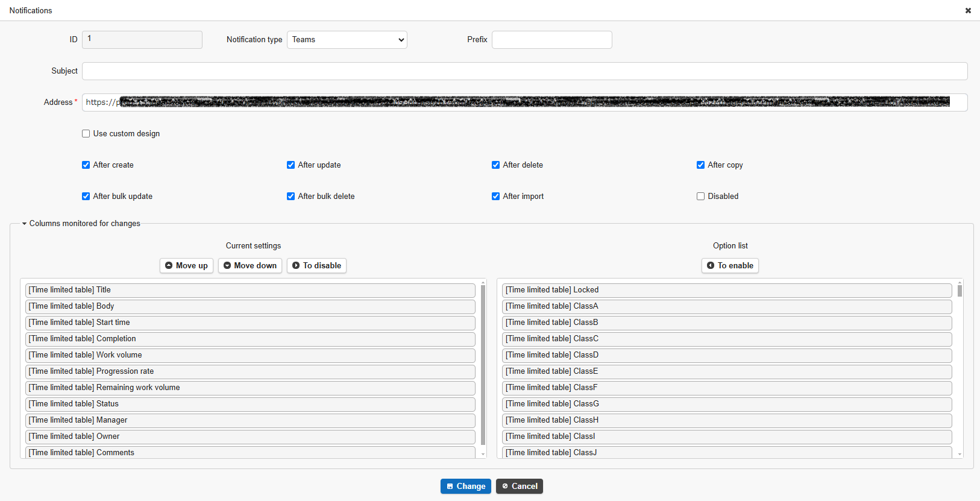The height and width of the screenshot is (501, 980).
Task: Uncheck the After bulk delete checkbox
Action: pyautogui.click(x=291, y=197)
